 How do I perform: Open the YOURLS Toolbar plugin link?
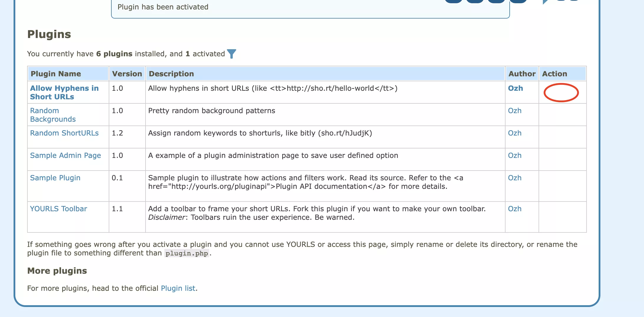[x=58, y=209]
